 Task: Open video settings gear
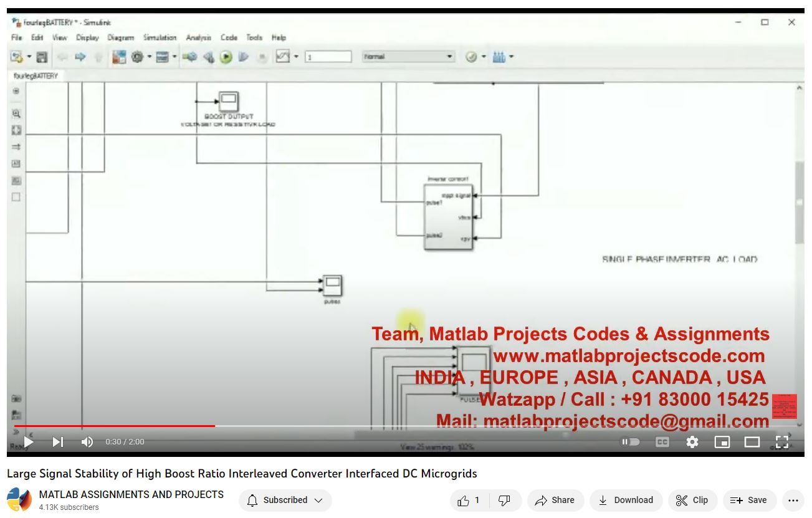[x=692, y=442]
